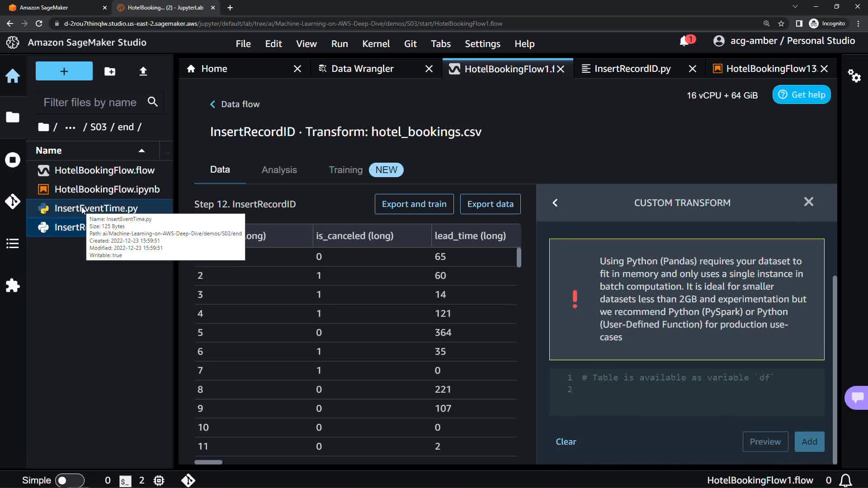Click the Filter files by name field
This screenshot has height=488, width=868.
[90, 103]
